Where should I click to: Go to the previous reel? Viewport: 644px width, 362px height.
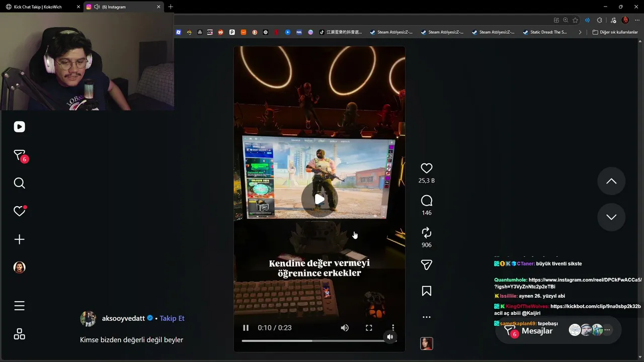611,181
